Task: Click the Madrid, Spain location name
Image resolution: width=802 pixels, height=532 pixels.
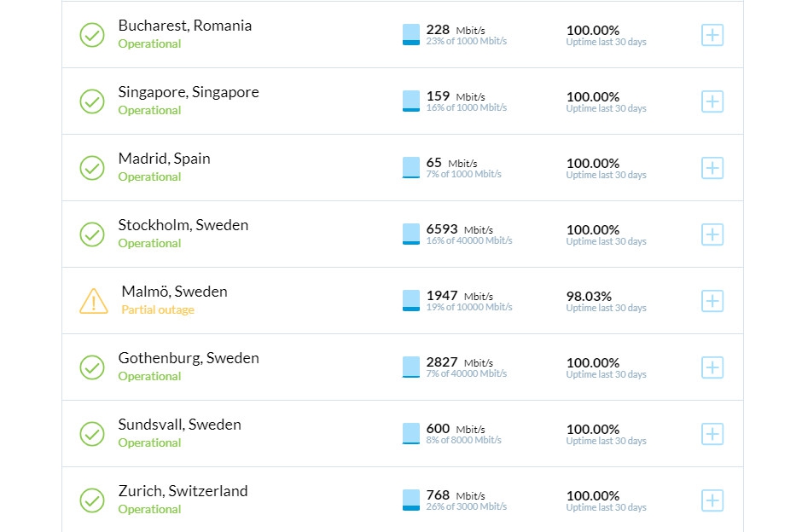Action: pos(164,159)
